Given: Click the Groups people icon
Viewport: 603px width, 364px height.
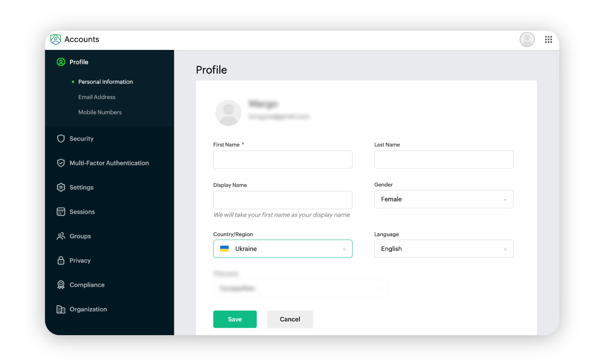Looking at the screenshot, I should (61, 236).
